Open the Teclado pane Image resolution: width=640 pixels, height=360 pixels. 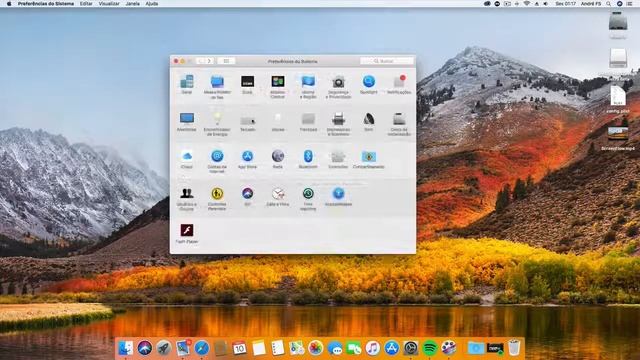[x=247, y=122]
